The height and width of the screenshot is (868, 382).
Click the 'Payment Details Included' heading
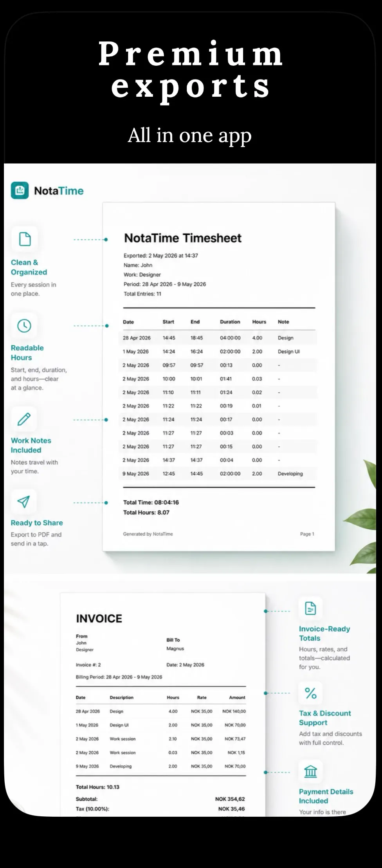pos(326,796)
